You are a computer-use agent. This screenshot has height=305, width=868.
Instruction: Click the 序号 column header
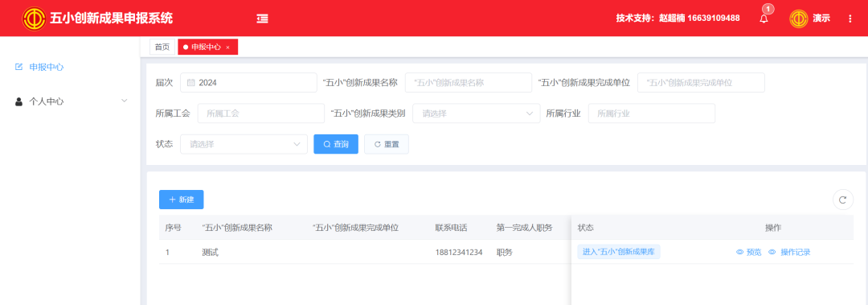pos(174,228)
